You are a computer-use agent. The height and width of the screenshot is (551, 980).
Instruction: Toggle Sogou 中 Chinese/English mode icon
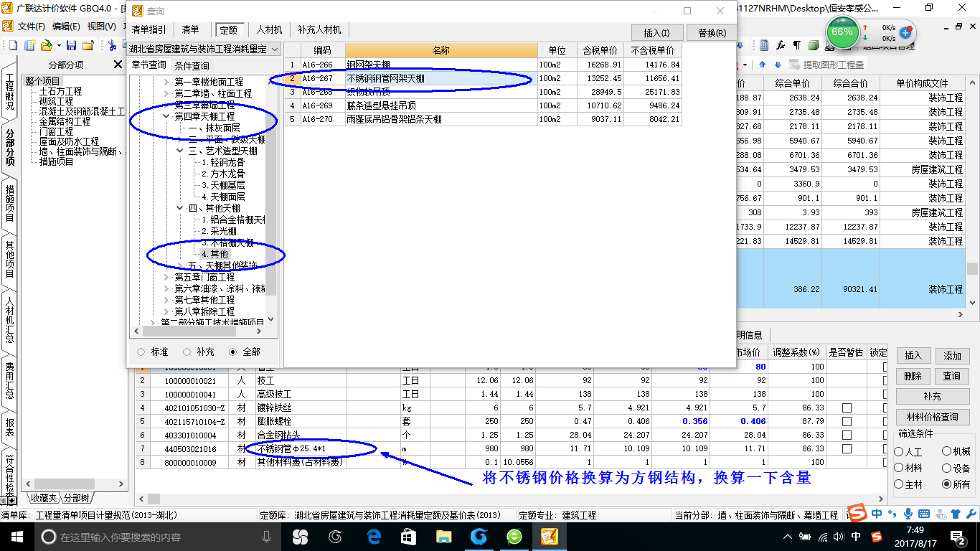coord(877,513)
